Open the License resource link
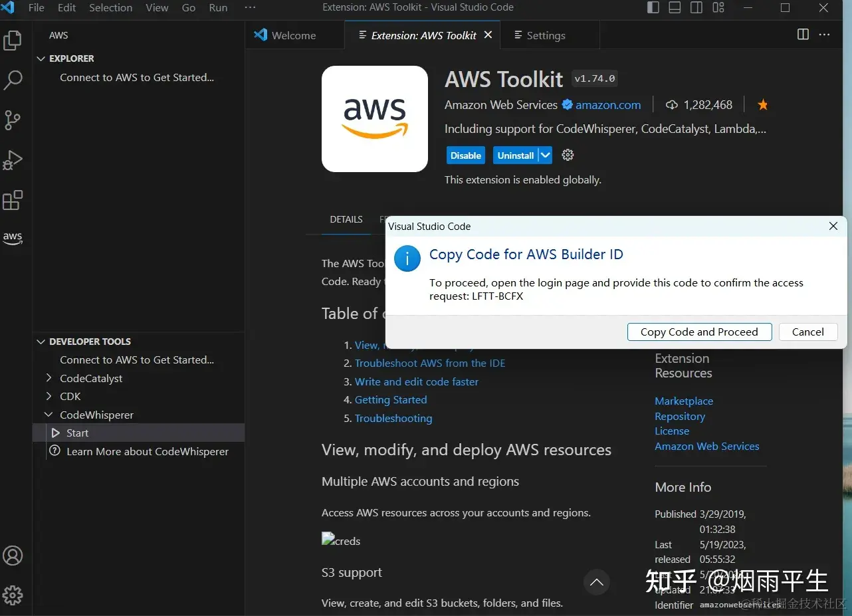This screenshot has width=852, height=616. 672,431
